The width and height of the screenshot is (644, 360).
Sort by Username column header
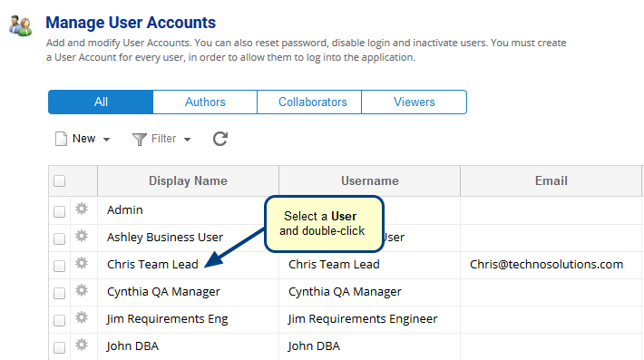point(370,181)
